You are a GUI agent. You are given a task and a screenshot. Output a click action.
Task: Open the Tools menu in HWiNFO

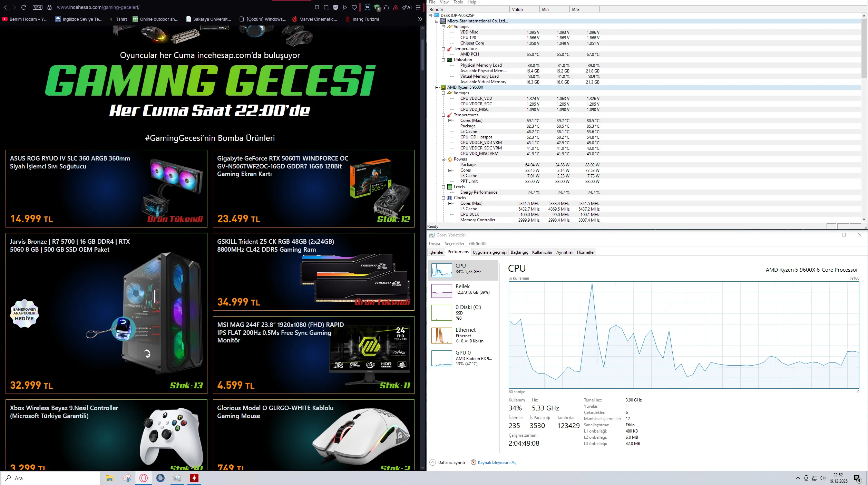[458, 2]
